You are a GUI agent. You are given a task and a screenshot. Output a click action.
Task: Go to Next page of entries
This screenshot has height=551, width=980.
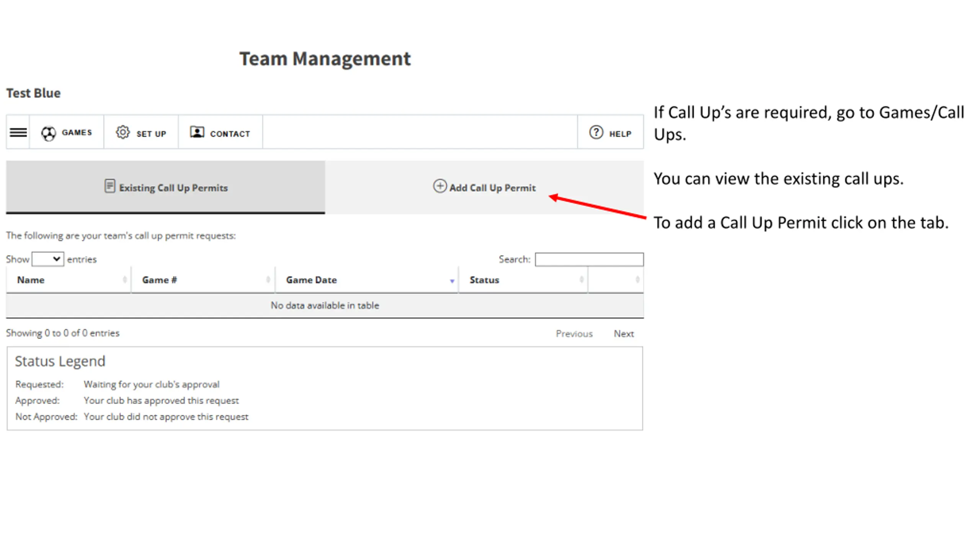pos(624,334)
